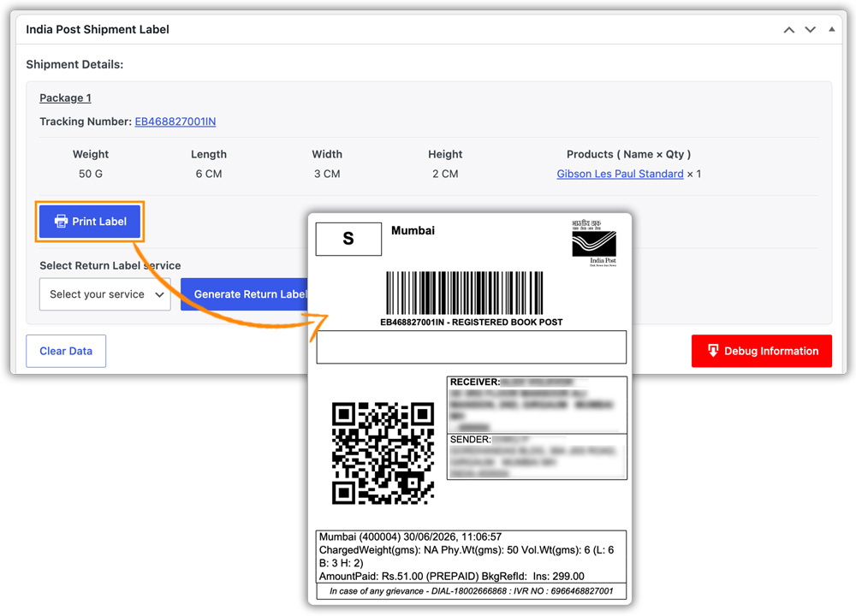Click the Mumbai text on label

pos(413,230)
